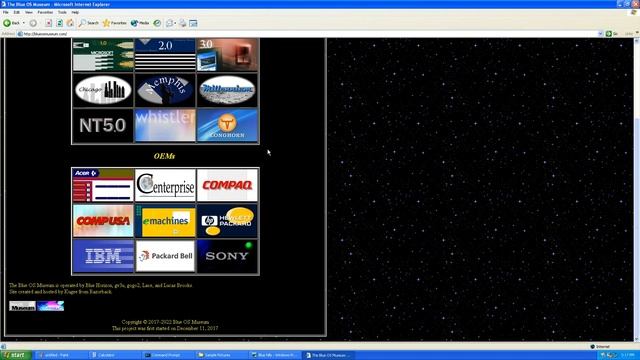Image resolution: width=640 pixels, height=360 pixels.
Task: Open the Help menu
Action: click(x=75, y=12)
